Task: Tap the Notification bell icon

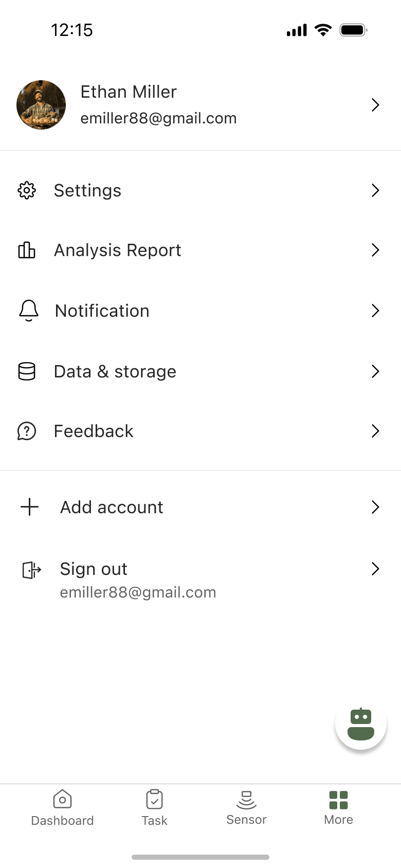Action: pos(29,311)
